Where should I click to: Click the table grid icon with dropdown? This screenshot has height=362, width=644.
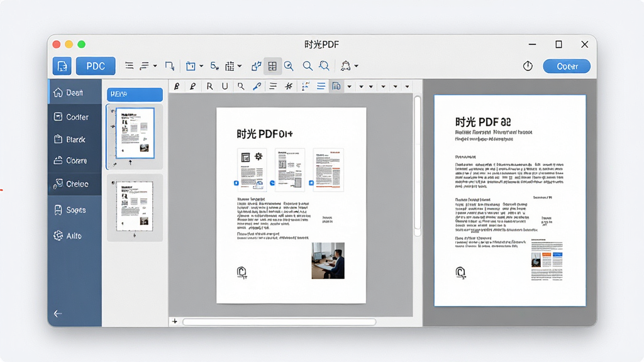[x=230, y=66]
